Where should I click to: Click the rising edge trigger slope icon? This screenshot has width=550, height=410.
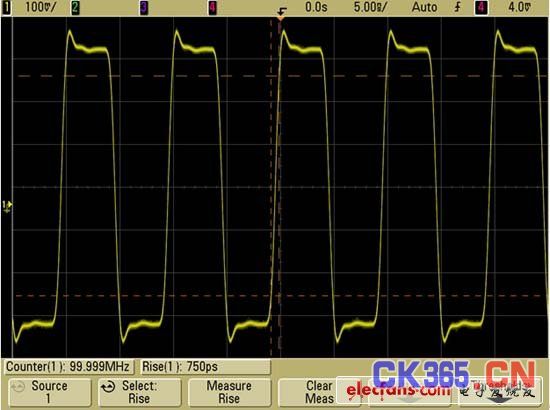458,7
